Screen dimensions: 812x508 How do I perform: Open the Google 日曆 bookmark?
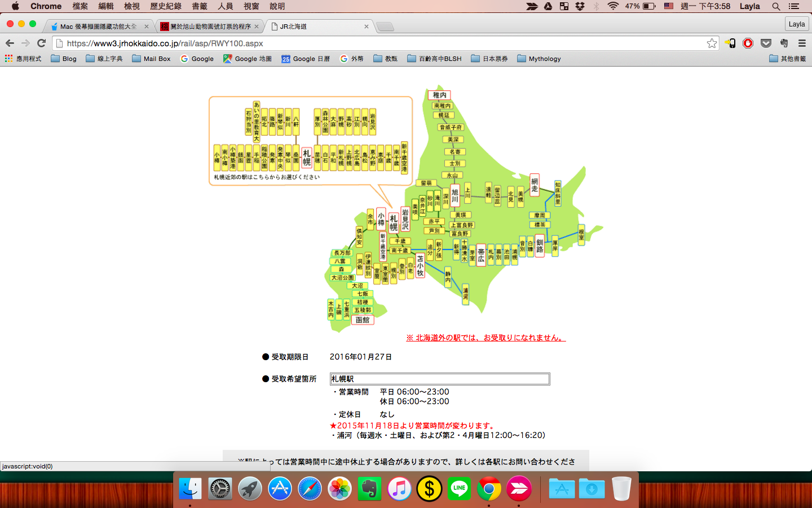pos(306,59)
